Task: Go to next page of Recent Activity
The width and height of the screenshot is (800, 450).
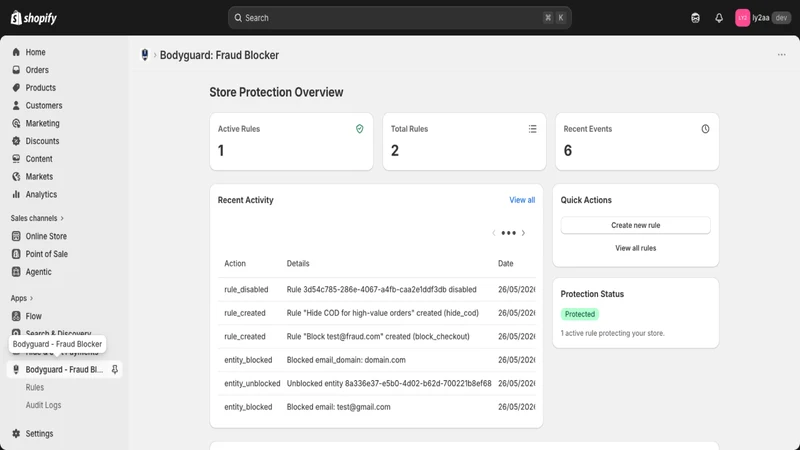Action: pos(523,233)
